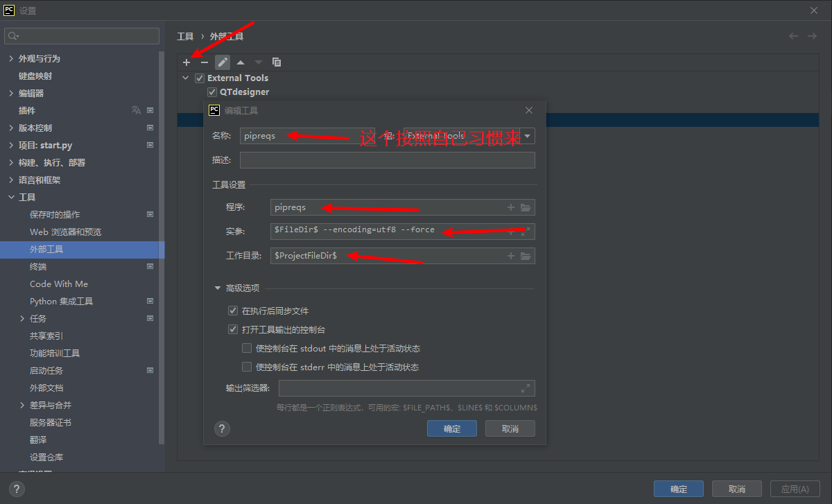
Task: Collapse the 高级选项 section
Action: coord(217,288)
